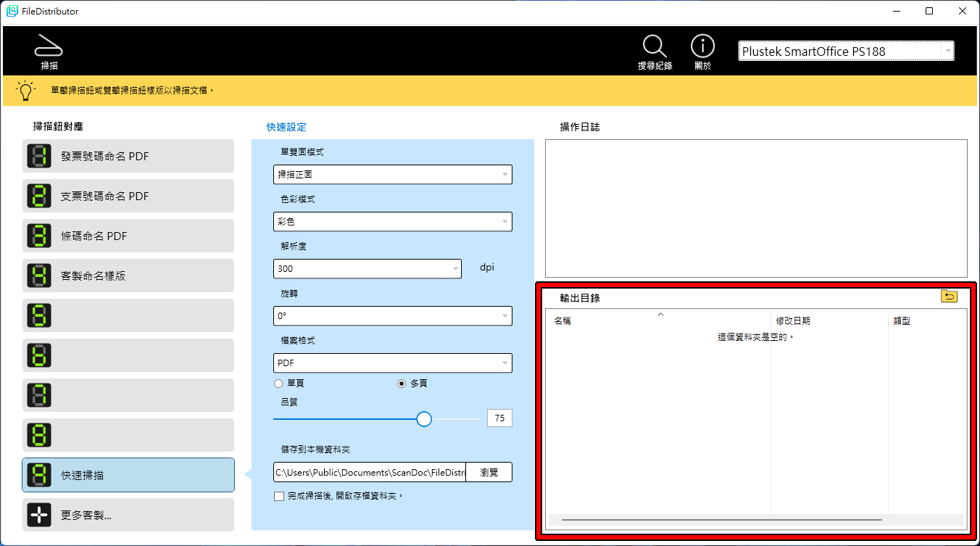Open the scanner device dropdown Plustek SmartOffice PS188
This screenshot has width=980, height=546.
pos(846,51)
